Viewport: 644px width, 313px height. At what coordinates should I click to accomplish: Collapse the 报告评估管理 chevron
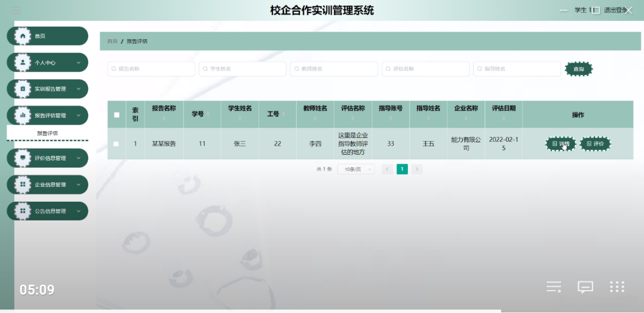(x=79, y=115)
